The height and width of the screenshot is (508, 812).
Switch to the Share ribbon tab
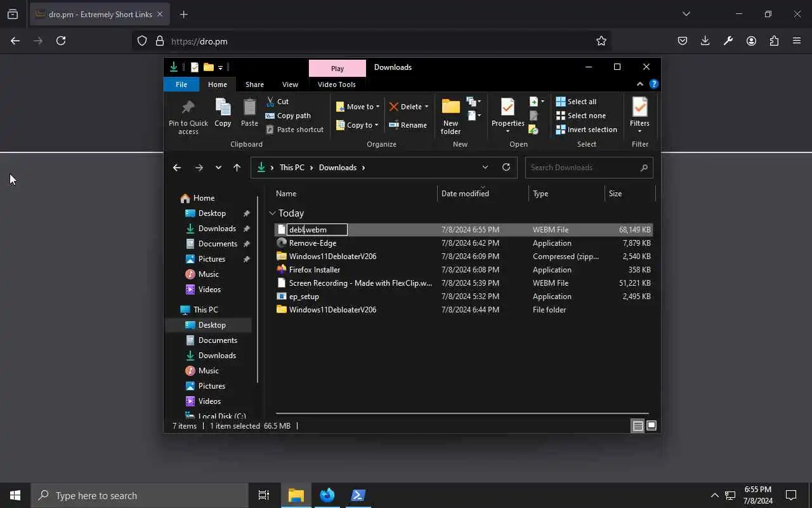254,84
